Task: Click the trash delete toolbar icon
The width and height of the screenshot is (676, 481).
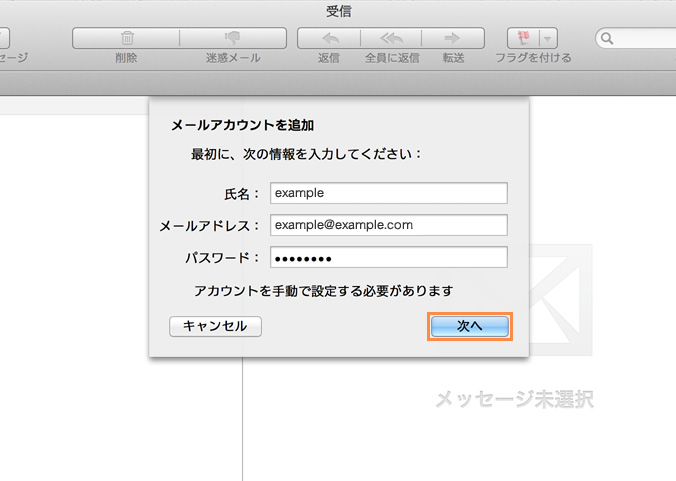Action: (126, 38)
